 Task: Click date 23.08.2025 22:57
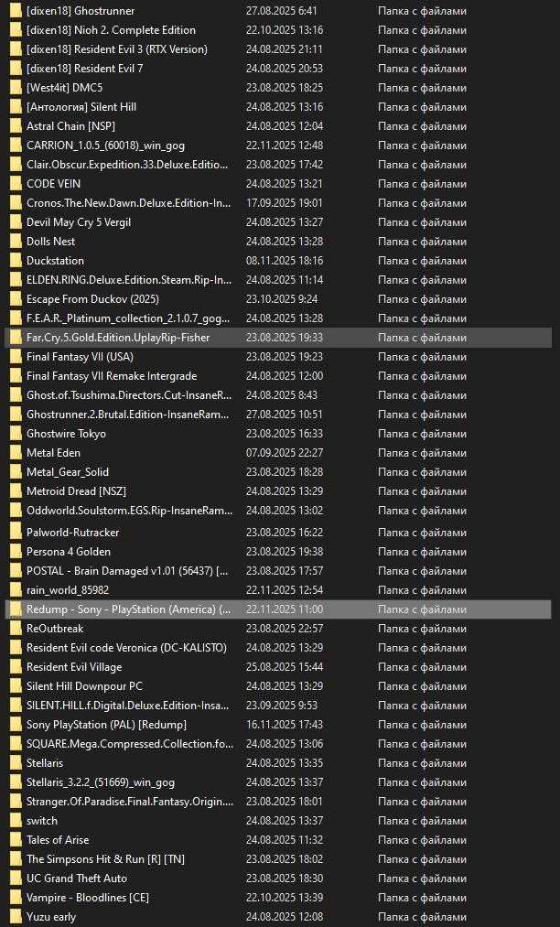pos(285,629)
